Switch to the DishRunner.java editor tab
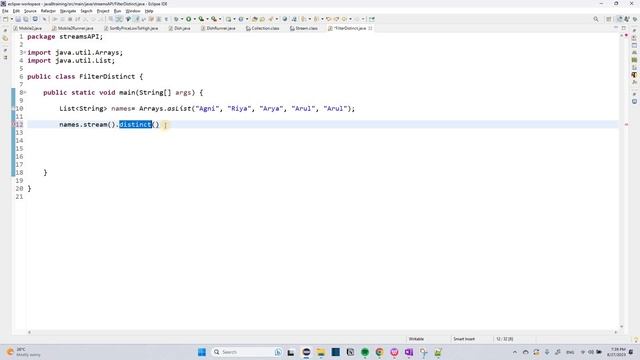The image size is (640, 360). click(x=218, y=28)
